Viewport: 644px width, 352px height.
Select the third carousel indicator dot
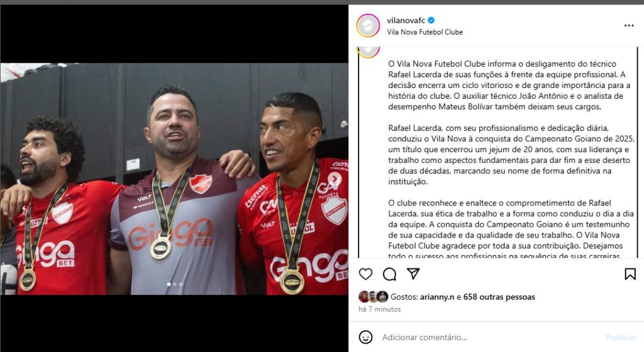(x=180, y=284)
